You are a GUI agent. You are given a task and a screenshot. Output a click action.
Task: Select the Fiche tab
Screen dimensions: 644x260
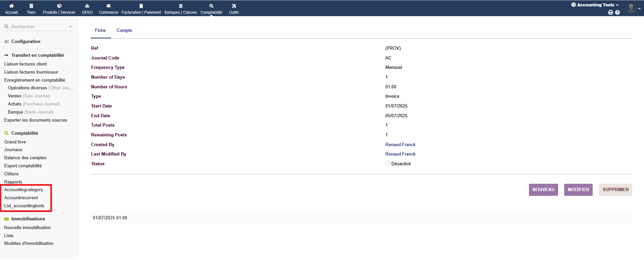tap(100, 31)
